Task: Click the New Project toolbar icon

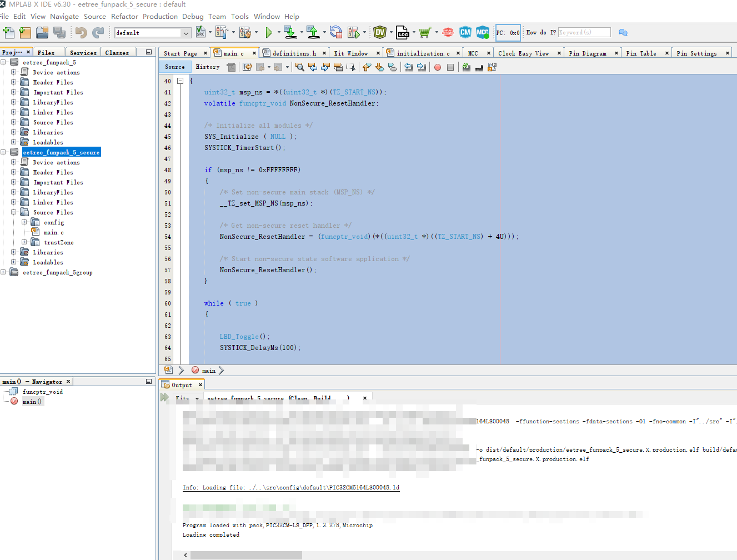Action: [25, 33]
